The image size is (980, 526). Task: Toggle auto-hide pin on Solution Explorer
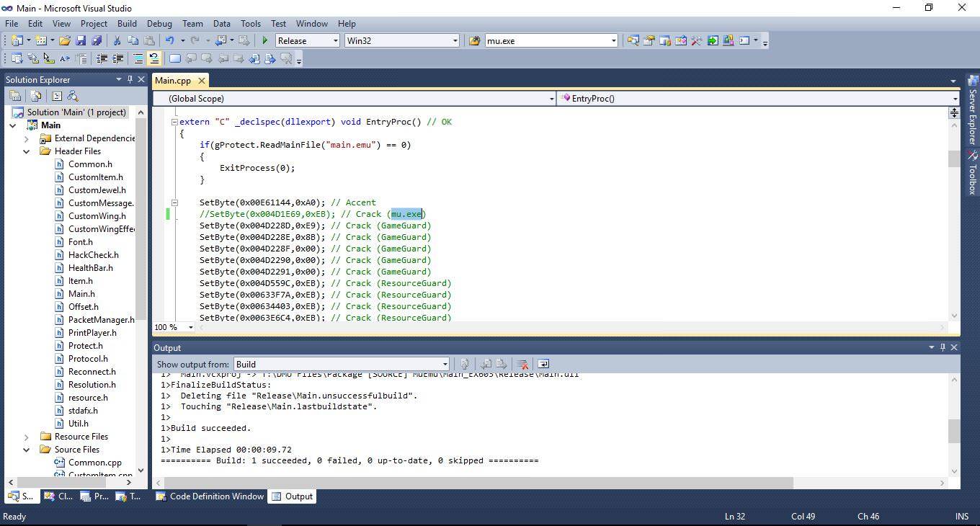click(130, 79)
